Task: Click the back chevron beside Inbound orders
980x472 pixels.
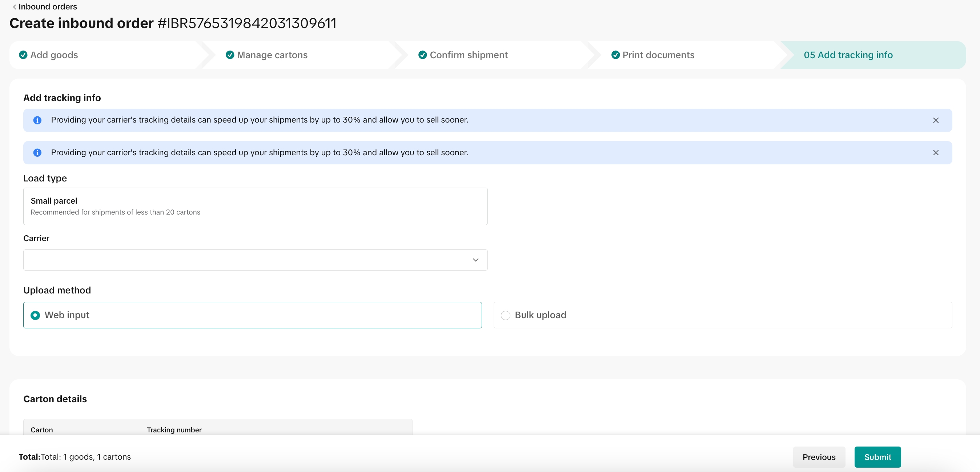Action: pos(15,7)
